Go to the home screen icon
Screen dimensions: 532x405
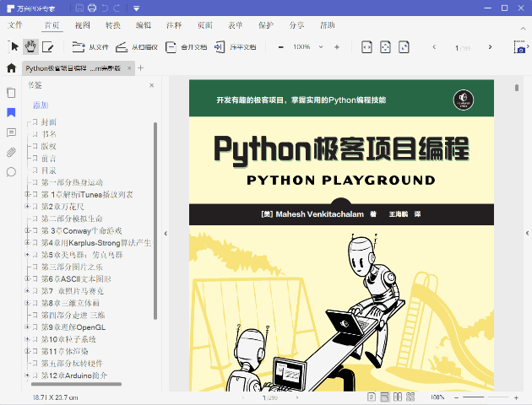(11, 68)
